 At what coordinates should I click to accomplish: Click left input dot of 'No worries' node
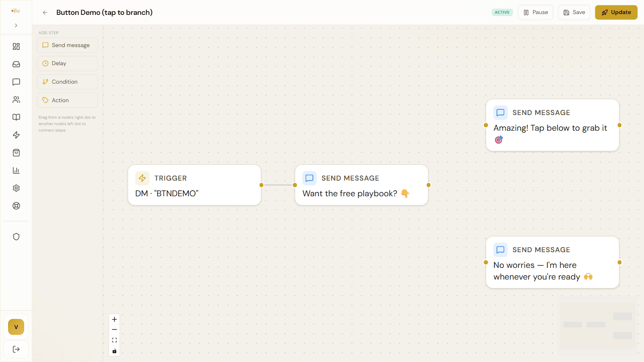tap(486, 262)
